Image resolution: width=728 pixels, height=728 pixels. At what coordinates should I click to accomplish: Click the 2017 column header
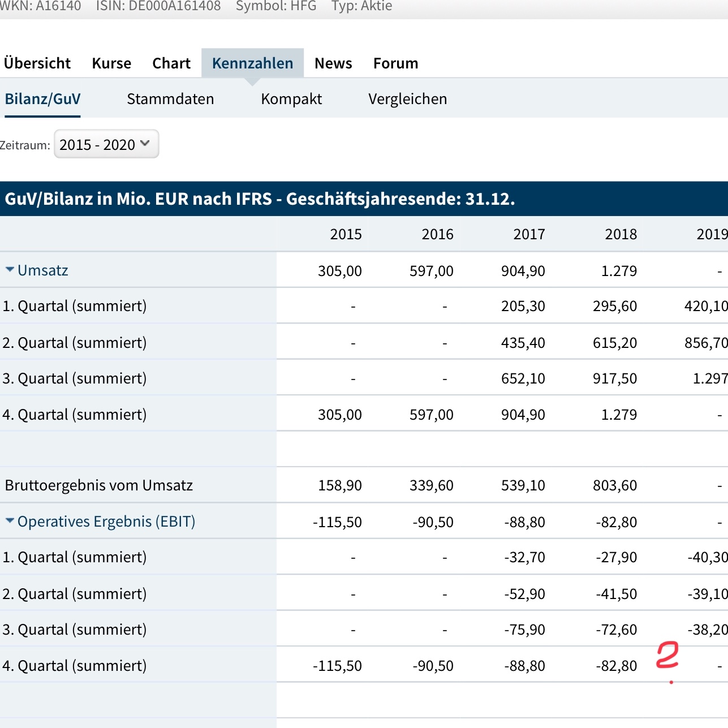pyautogui.click(x=529, y=234)
